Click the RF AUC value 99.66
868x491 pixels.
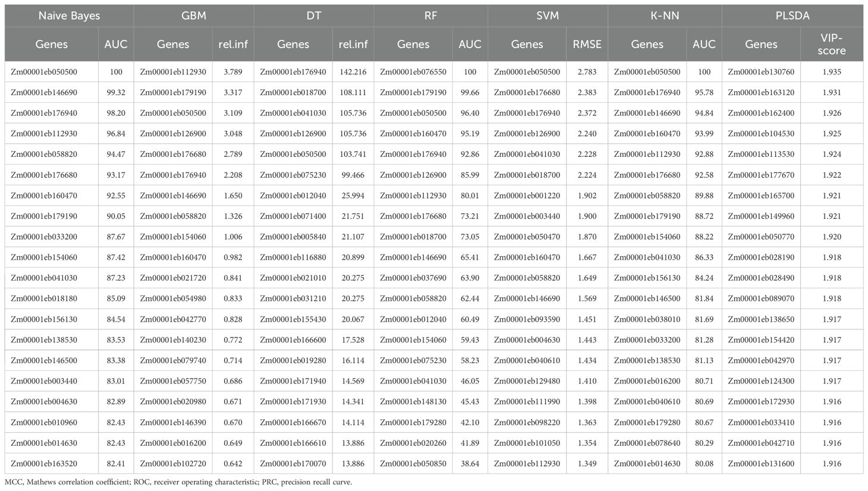(x=470, y=93)
